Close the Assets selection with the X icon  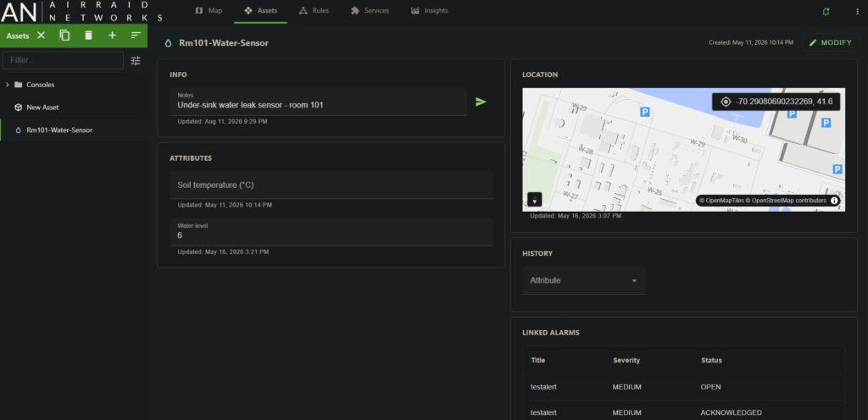point(41,36)
